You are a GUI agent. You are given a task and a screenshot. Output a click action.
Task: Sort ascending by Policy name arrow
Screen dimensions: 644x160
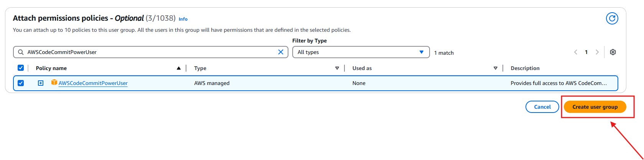[x=178, y=68]
